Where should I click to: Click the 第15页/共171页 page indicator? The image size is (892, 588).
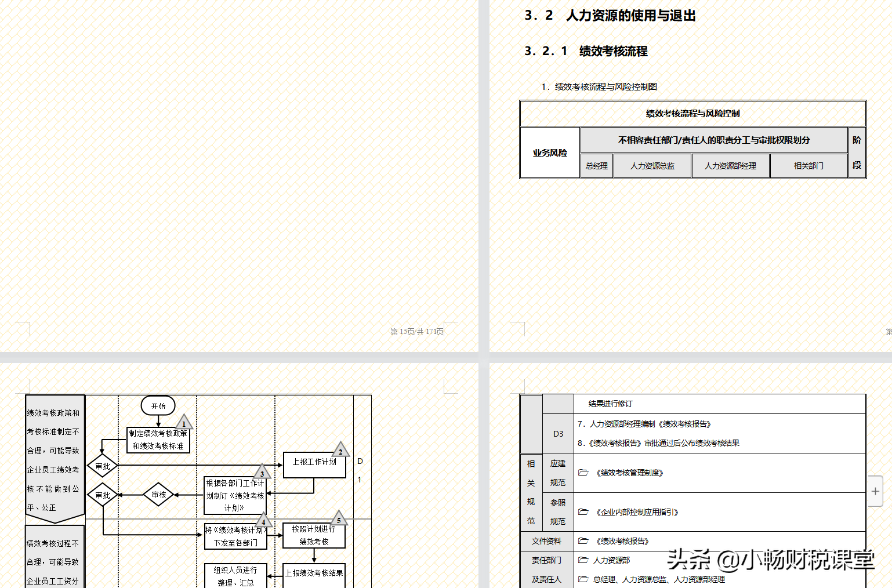418,331
